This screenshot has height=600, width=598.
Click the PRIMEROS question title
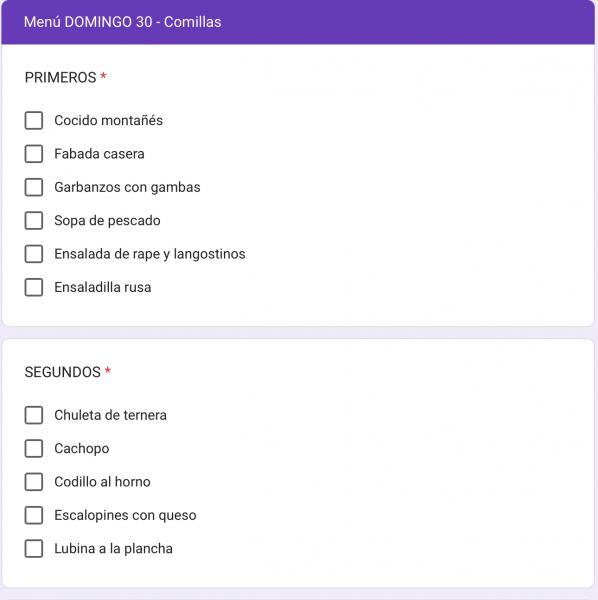[x=60, y=77]
